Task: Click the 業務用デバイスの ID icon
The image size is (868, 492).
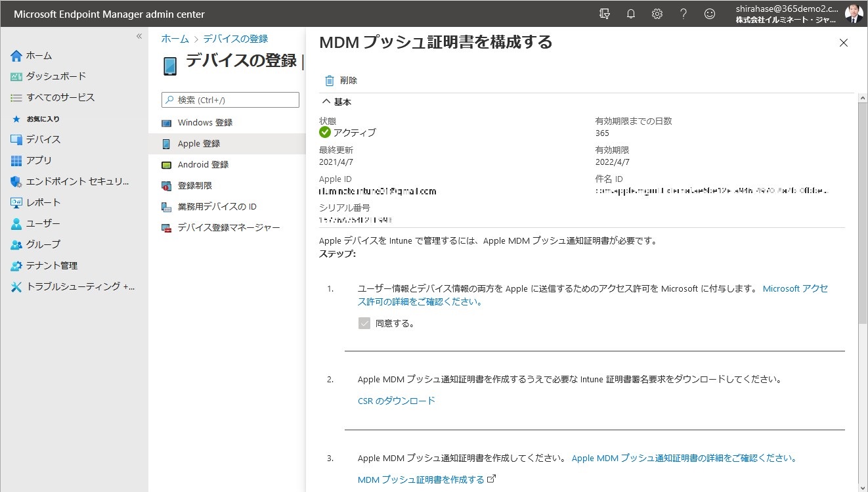Action: 166,207
